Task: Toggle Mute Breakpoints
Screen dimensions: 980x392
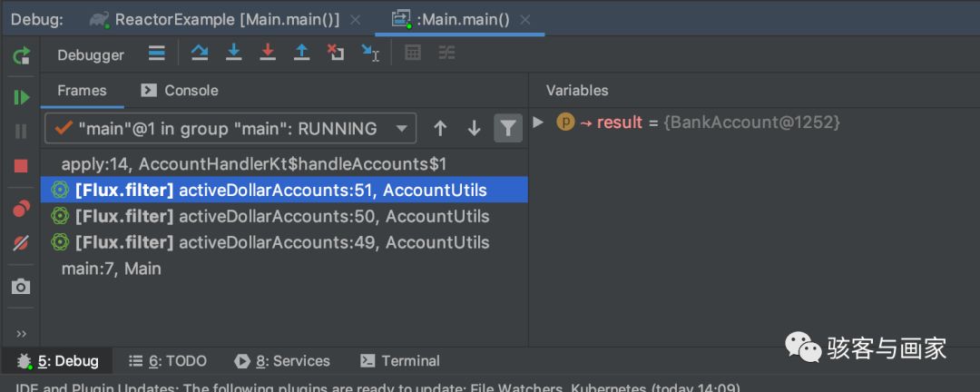Action: point(21,243)
